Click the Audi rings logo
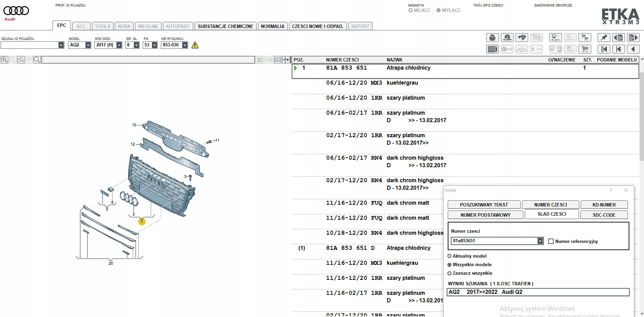The image size is (644, 317). tap(16, 11)
